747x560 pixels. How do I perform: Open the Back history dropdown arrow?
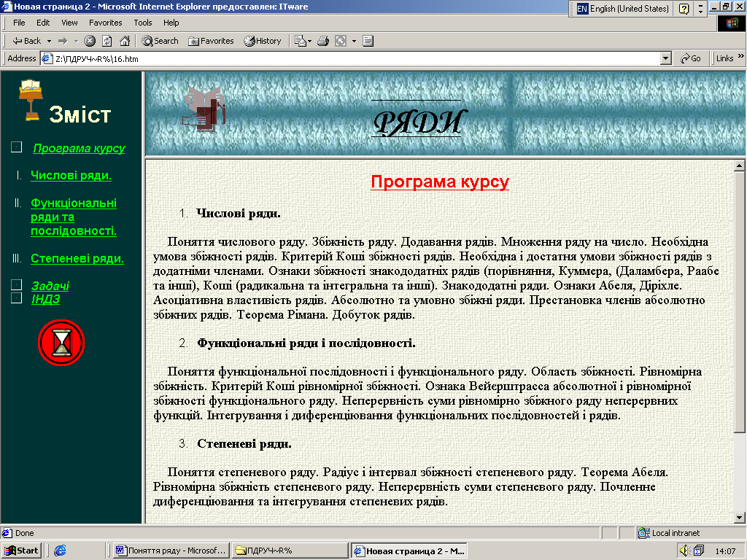pos(49,41)
